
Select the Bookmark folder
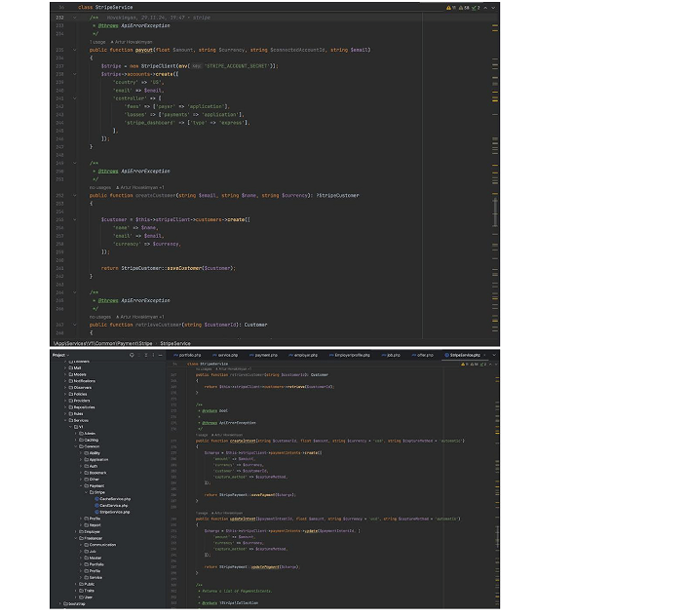coord(97,473)
